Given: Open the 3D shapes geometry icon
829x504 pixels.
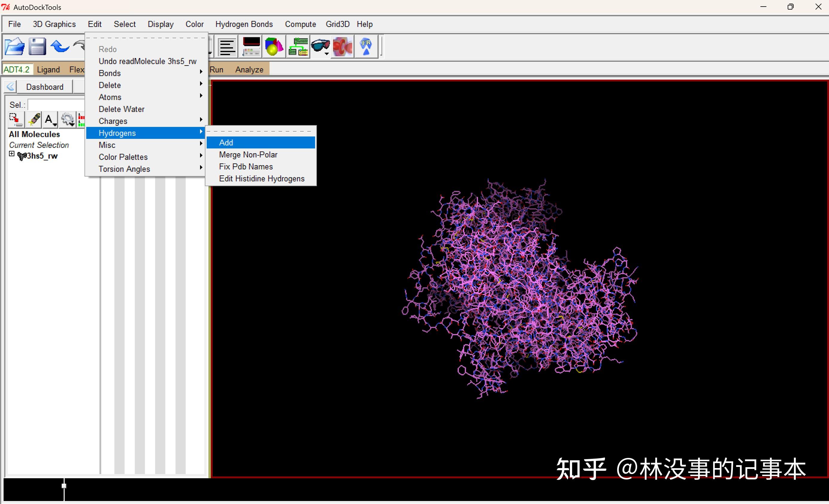Looking at the screenshot, I should point(274,46).
